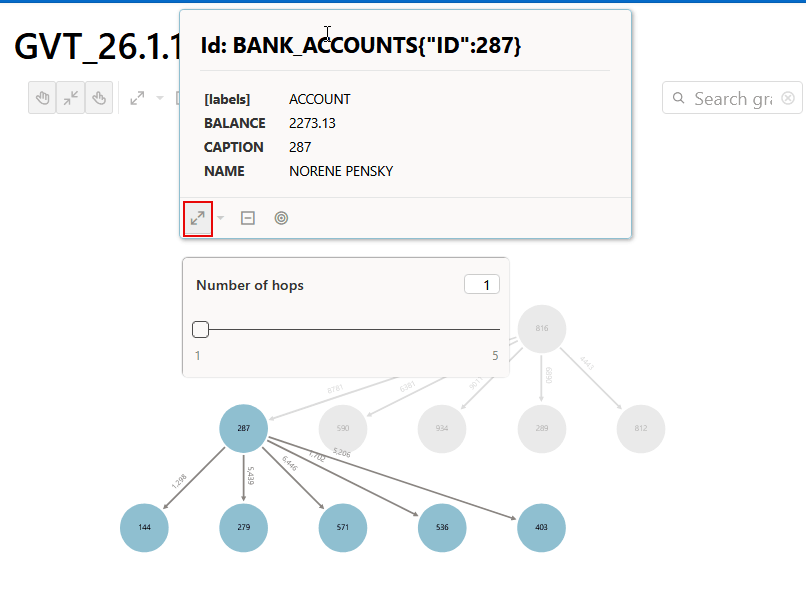Click the edge label 6,446
Viewport: 806px width, 600px height.
point(290,464)
